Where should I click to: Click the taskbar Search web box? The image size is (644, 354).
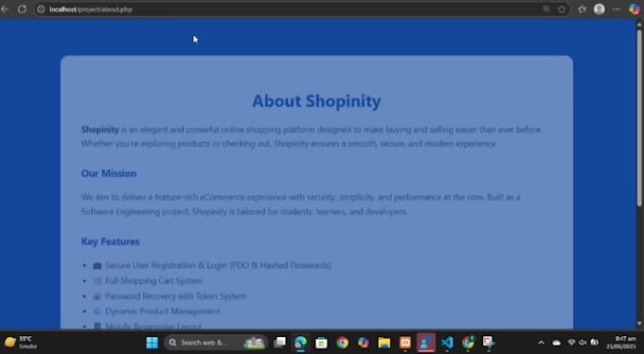pyautogui.click(x=216, y=343)
